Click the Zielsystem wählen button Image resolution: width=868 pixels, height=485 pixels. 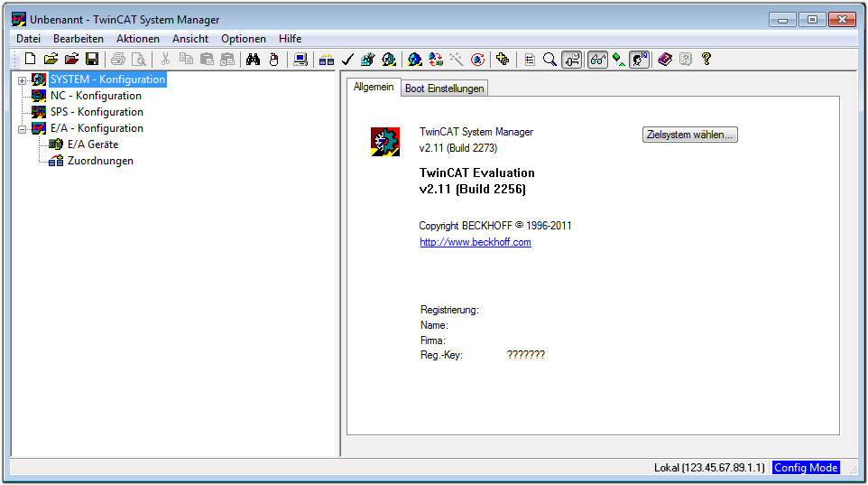690,135
